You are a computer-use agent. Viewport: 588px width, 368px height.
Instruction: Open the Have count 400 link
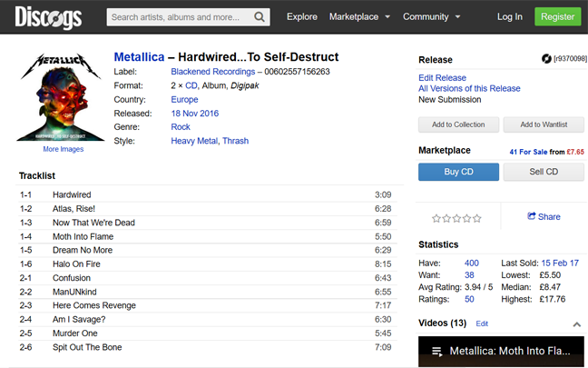(471, 263)
